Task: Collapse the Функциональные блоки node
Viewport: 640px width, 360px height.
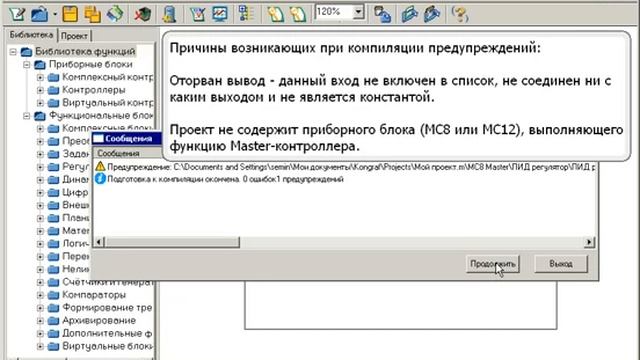Action: tap(27, 116)
